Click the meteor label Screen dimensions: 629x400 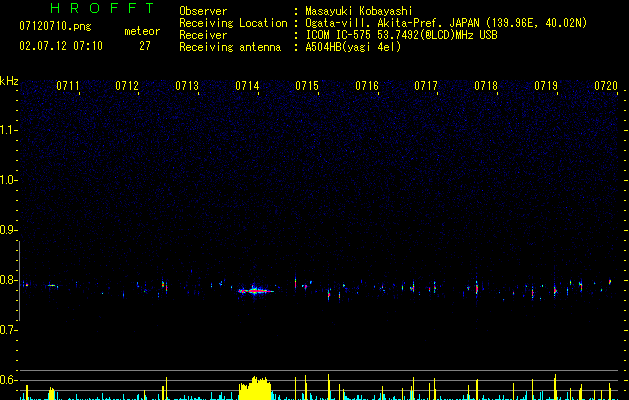(x=142, y=31)
